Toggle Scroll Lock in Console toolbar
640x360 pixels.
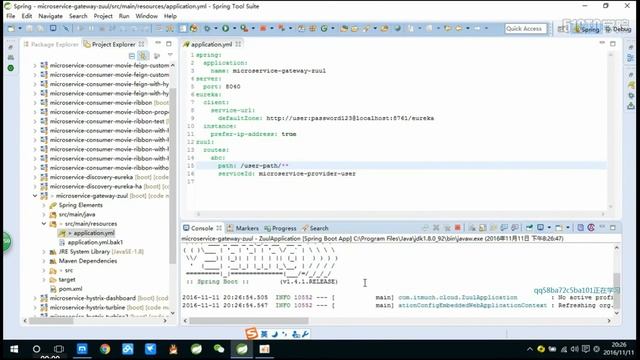[x=483, y=228]
